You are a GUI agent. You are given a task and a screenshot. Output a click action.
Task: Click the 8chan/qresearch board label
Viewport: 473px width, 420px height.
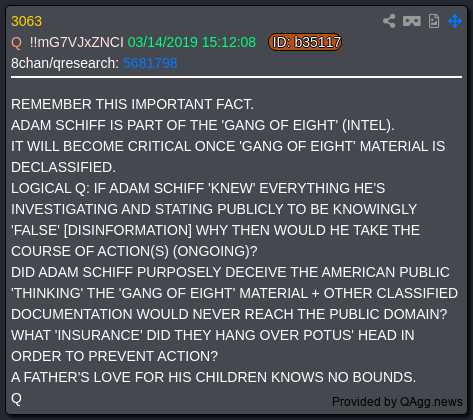65,63
